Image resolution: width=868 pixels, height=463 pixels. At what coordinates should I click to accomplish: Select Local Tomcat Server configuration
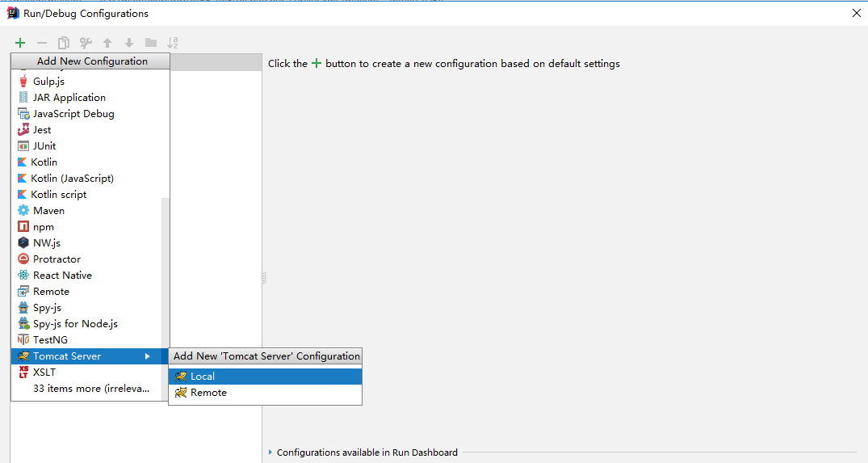(265, 377)
